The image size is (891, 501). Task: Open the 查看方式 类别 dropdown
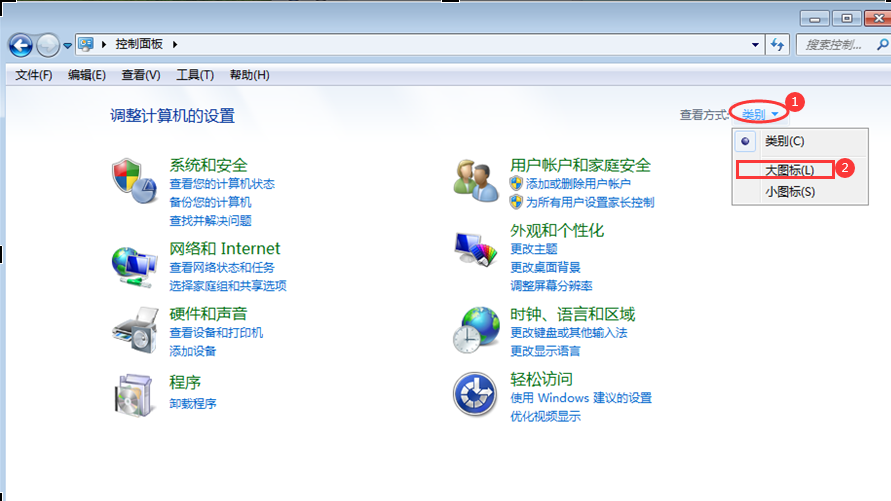point(760,114)
